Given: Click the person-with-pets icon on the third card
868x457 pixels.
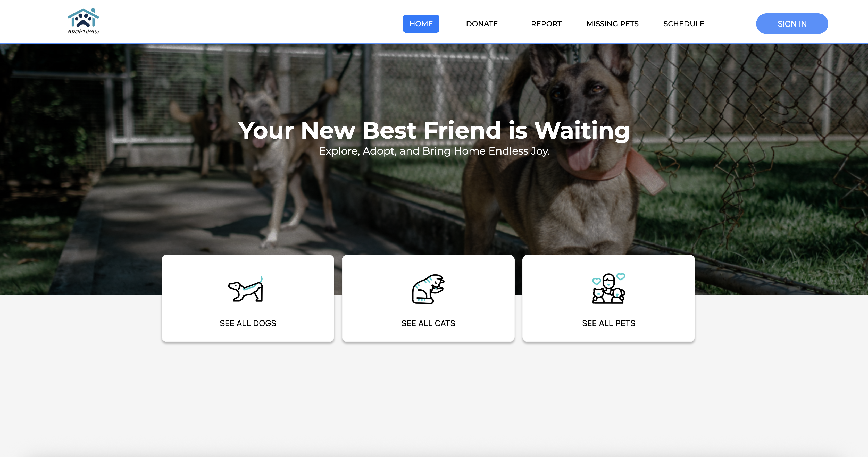Looking at the screenshot, I should tap(608, 289).
